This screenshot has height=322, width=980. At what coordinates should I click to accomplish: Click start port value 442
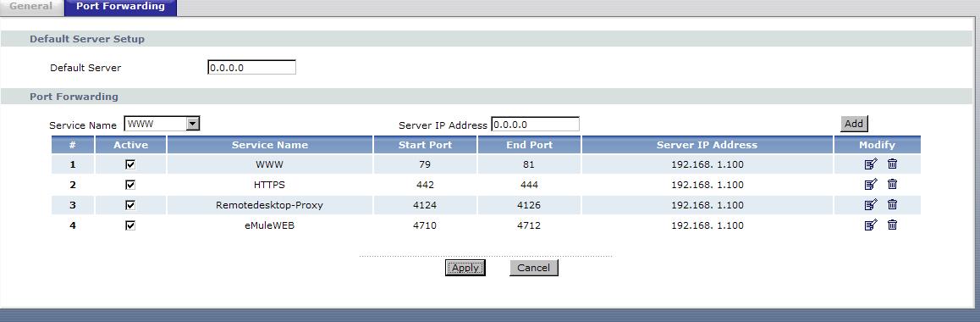coord(425,185)
